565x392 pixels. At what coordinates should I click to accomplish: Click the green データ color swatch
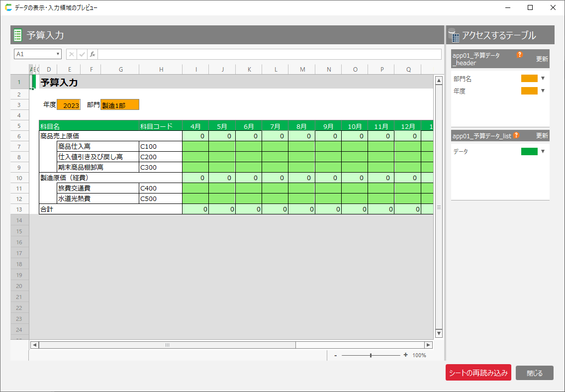click(529, 151)
